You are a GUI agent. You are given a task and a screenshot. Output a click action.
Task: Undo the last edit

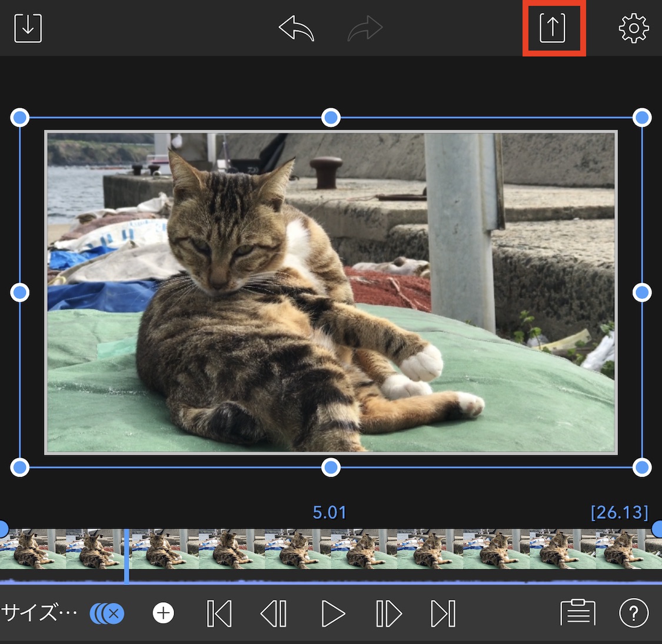click(297, 28)
